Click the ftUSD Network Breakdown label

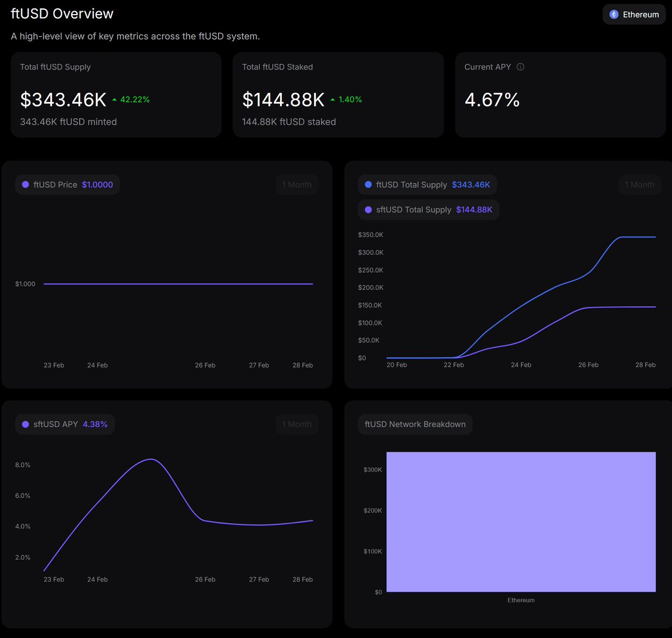415,425
